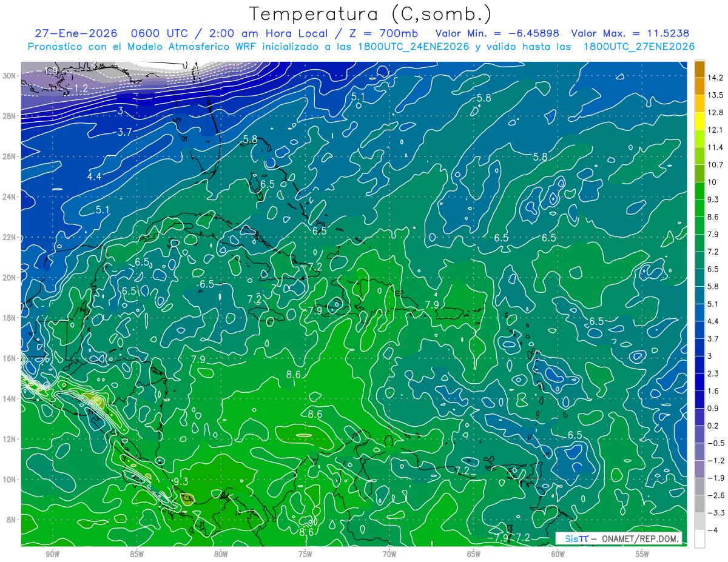The image size is (728, 562).
Task: Click latitude axis label "8N"
Action: 12,520
